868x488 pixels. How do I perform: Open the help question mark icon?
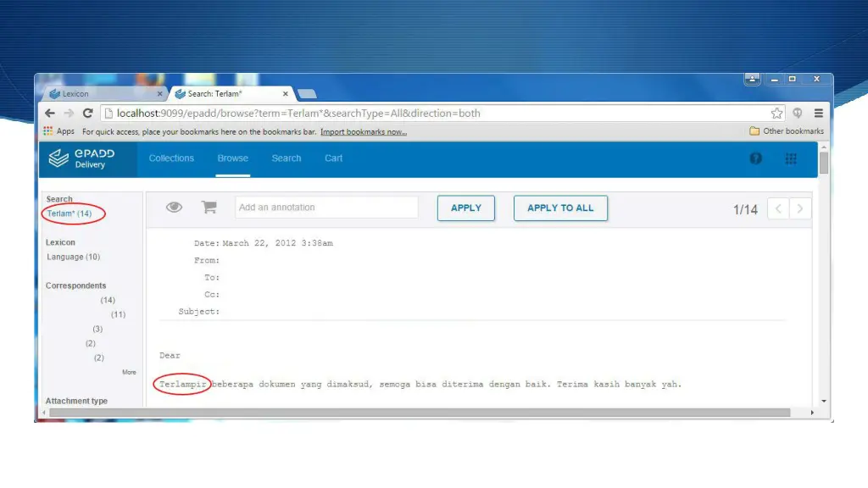click(755, 158)
